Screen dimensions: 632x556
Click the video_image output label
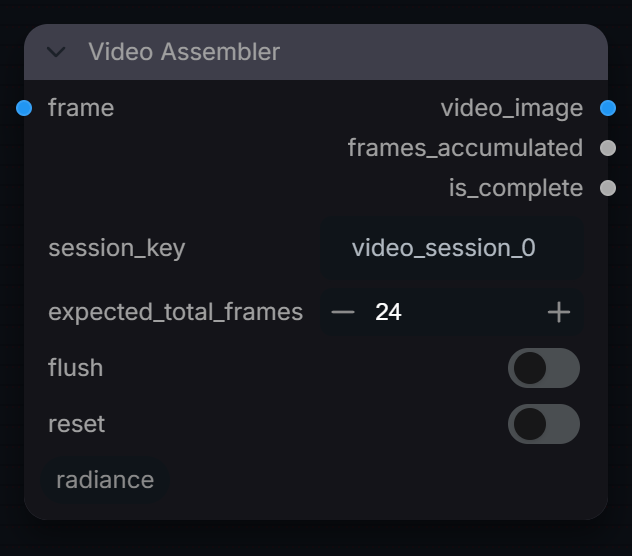click(512, 108)
